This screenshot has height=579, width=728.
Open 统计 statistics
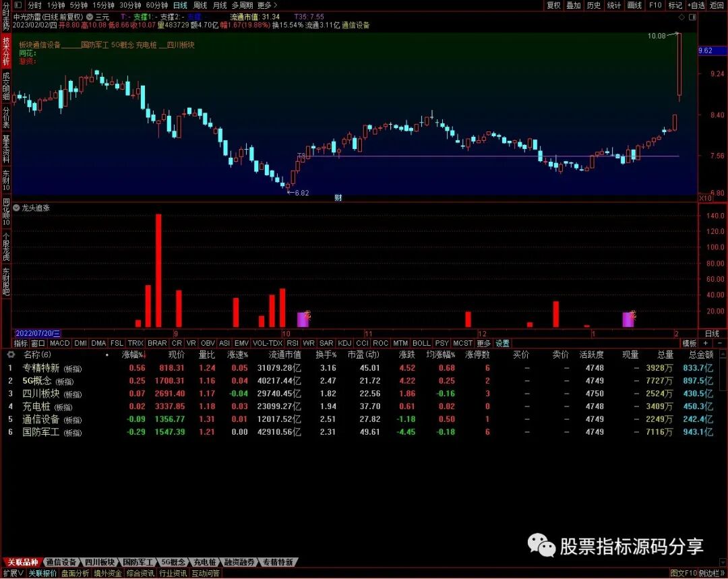(x=614, y=5)
